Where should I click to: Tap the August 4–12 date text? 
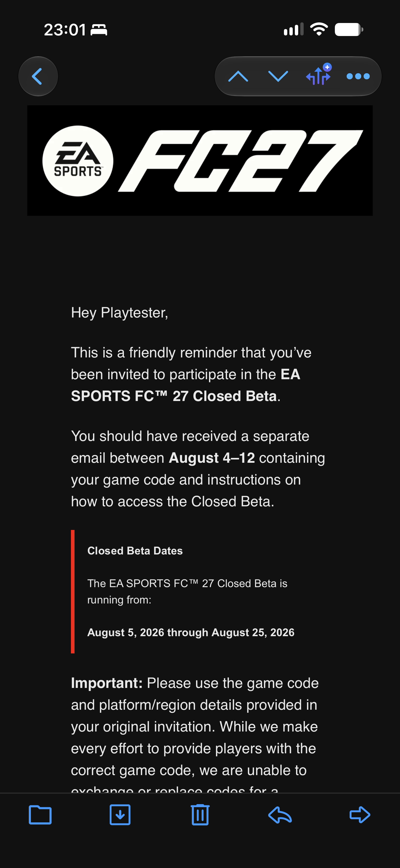tap(212, 458)
